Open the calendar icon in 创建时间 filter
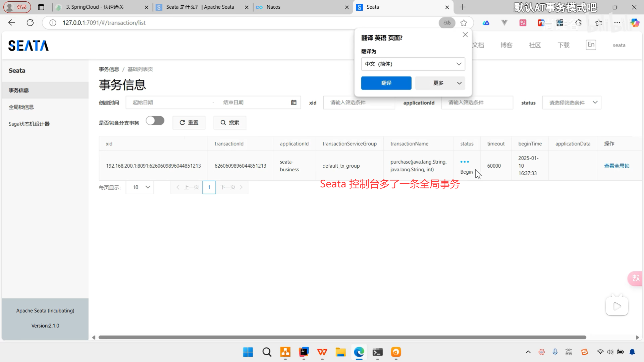This screenshot has width=644, height=362. coord(294,102)
